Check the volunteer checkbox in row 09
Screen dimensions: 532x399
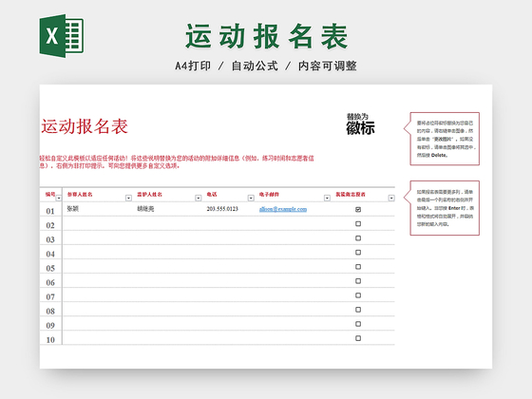(358, 324)
